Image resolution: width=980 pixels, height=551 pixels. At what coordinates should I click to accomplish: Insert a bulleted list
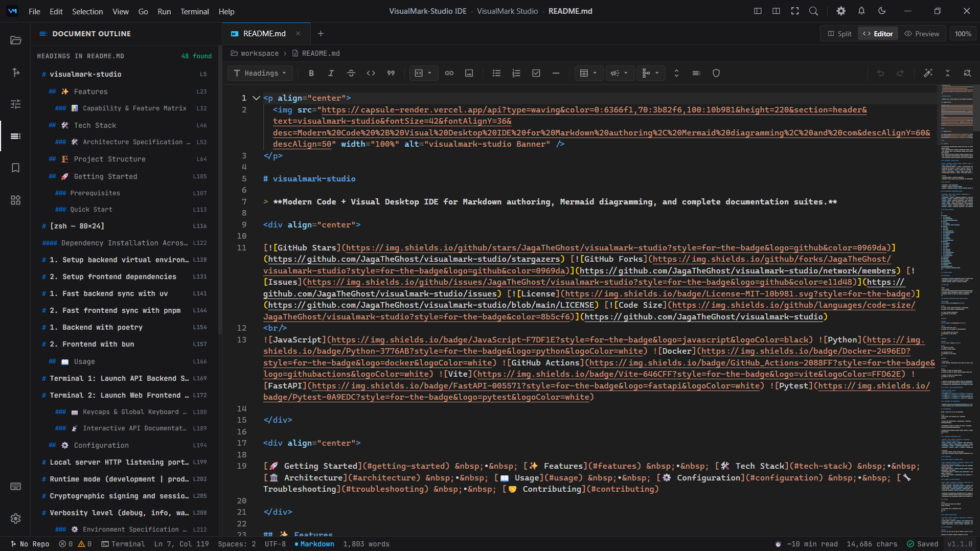tap(496, 73)
